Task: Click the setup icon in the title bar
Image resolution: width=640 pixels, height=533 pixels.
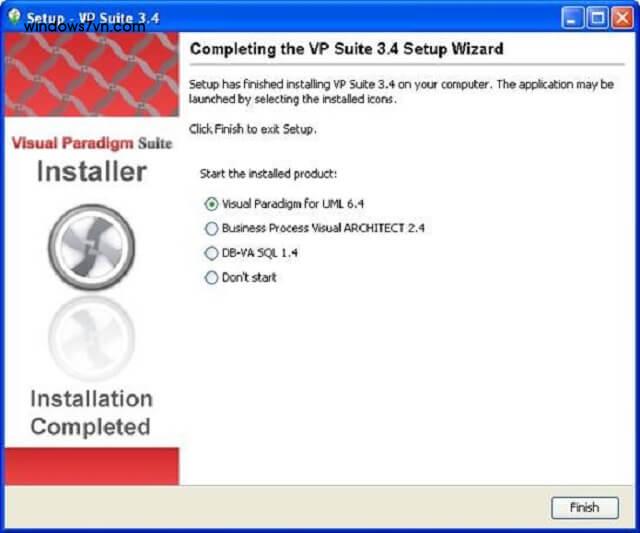Action: tap(15, 16)
